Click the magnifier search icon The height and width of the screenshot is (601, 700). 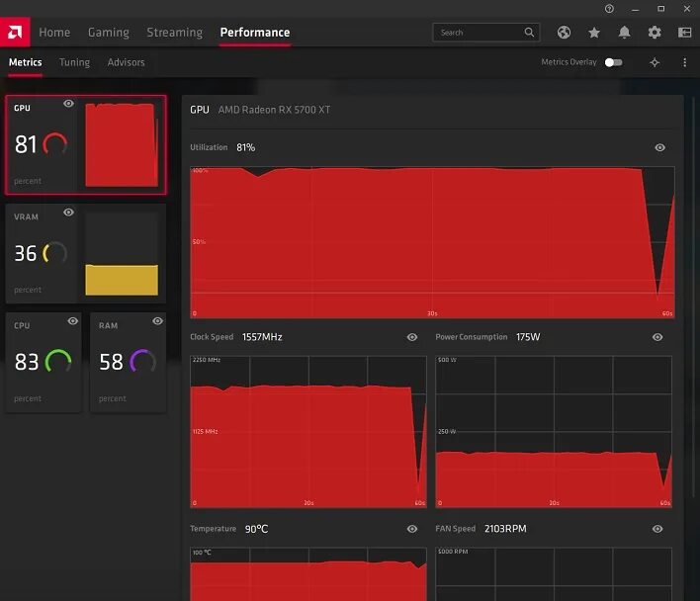529,32
